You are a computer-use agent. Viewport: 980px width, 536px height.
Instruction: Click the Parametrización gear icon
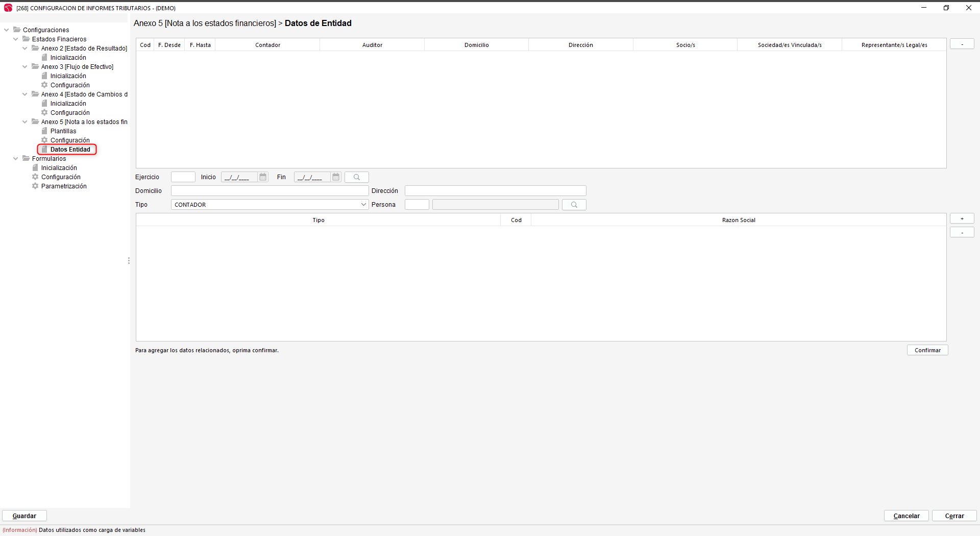[35, 186]
